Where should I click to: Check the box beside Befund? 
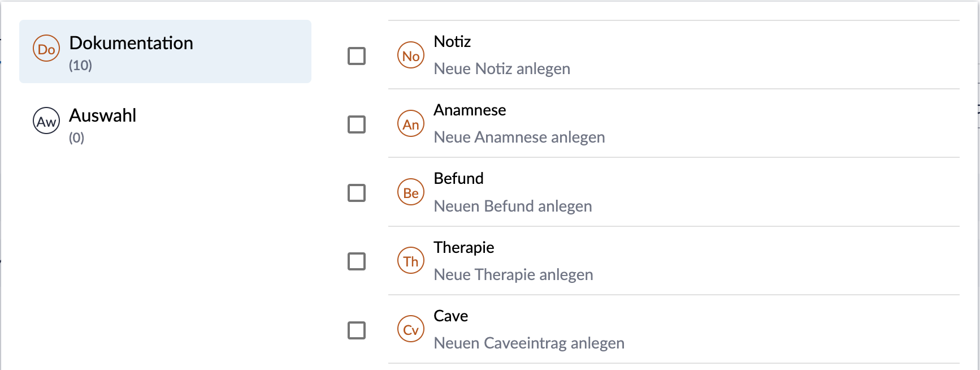tap(357, 193)
